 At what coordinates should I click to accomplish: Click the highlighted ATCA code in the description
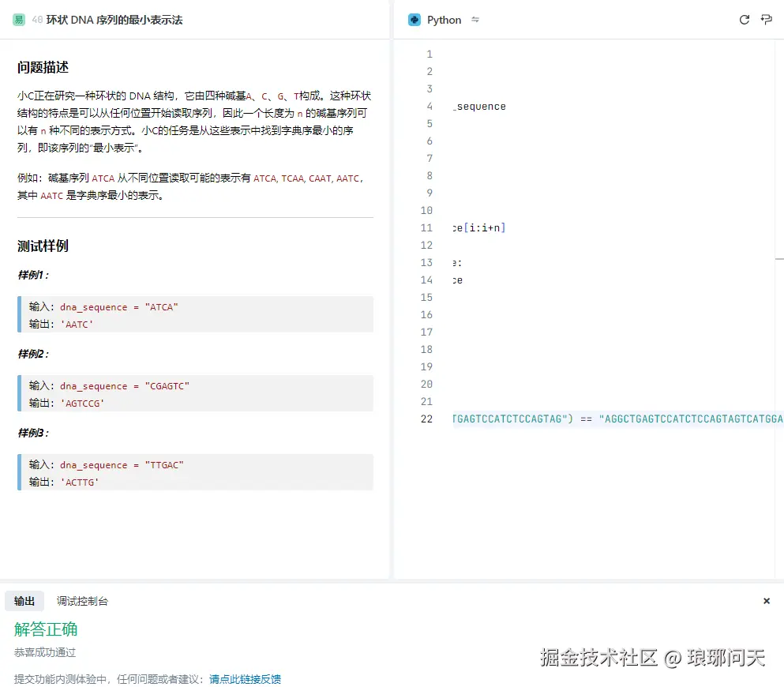103,178
